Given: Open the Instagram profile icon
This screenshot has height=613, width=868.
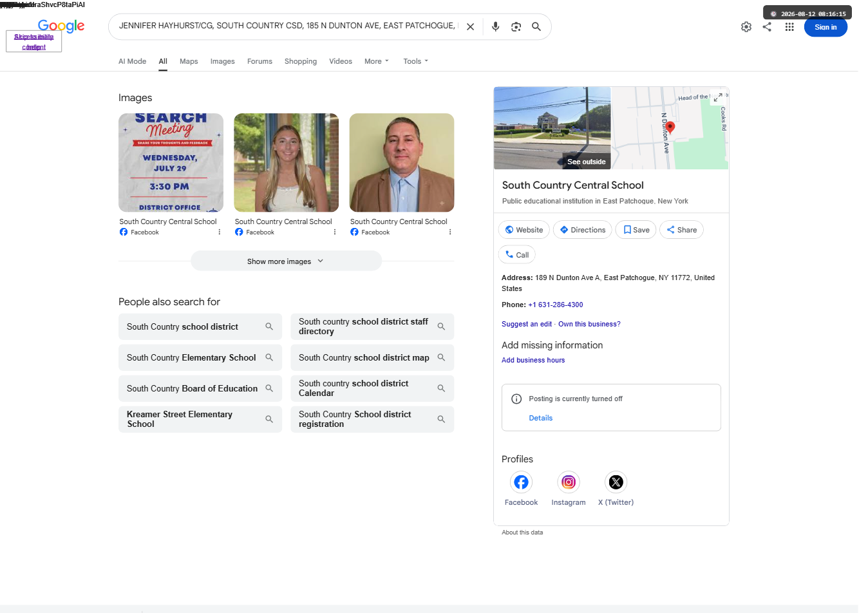Looking at the screenshot, I should click(569, 482).
